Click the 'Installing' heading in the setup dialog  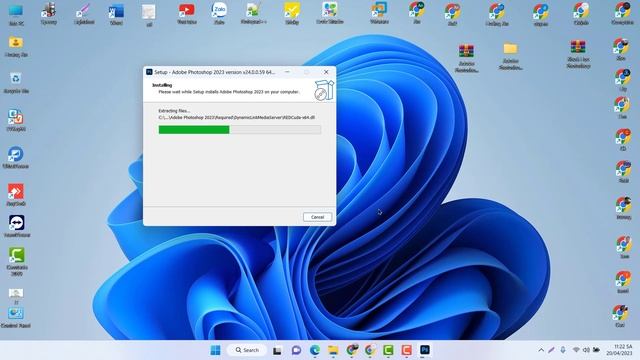tap(162, 85)
